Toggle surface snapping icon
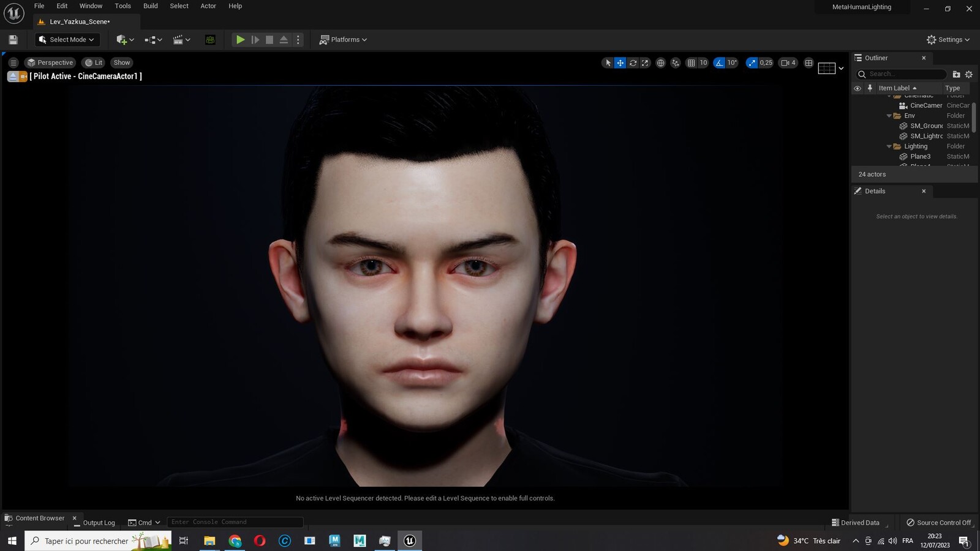This screenshot has width=980, height=551. (x=676, y=62)
